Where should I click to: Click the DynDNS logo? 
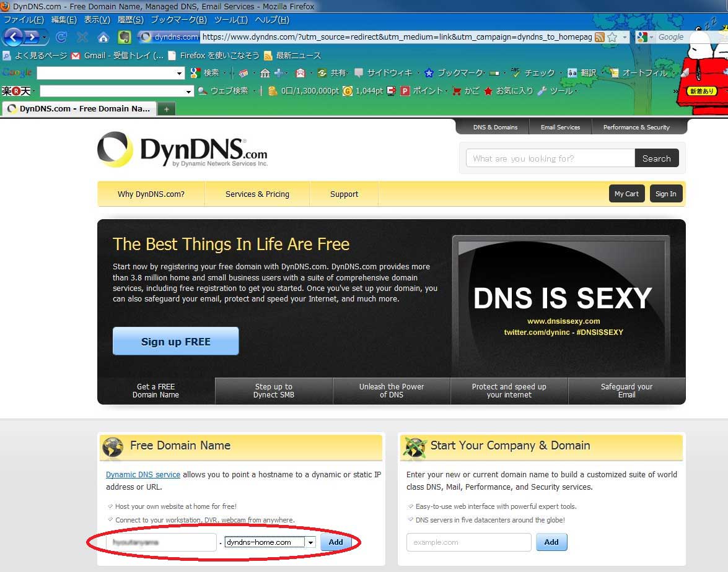182,150
